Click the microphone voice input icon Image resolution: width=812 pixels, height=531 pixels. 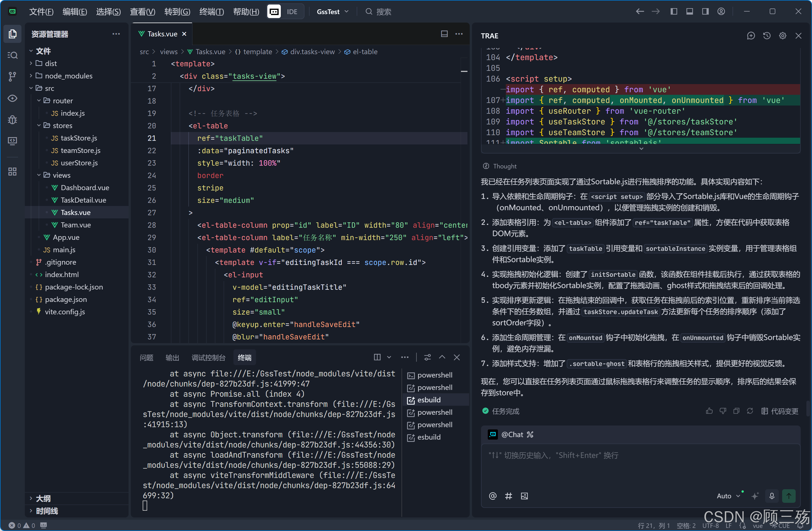pos(771,495)
